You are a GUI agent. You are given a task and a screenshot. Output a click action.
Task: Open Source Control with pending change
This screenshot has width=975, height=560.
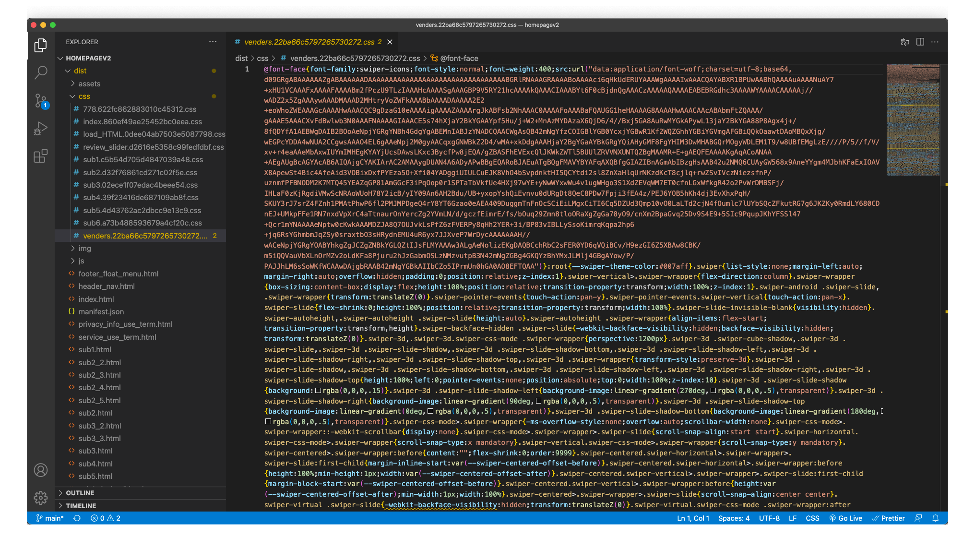pyautogui.click(x=41, y=101)
